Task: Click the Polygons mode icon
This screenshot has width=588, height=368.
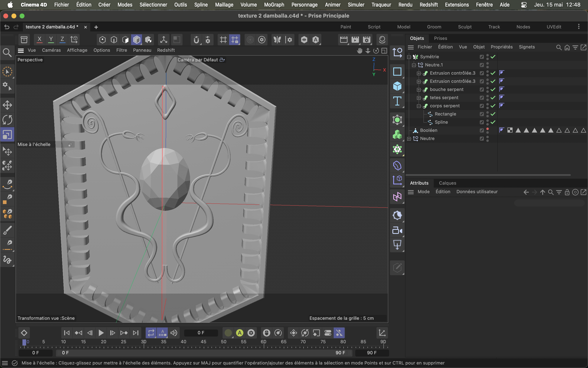Action: point(125,40)
